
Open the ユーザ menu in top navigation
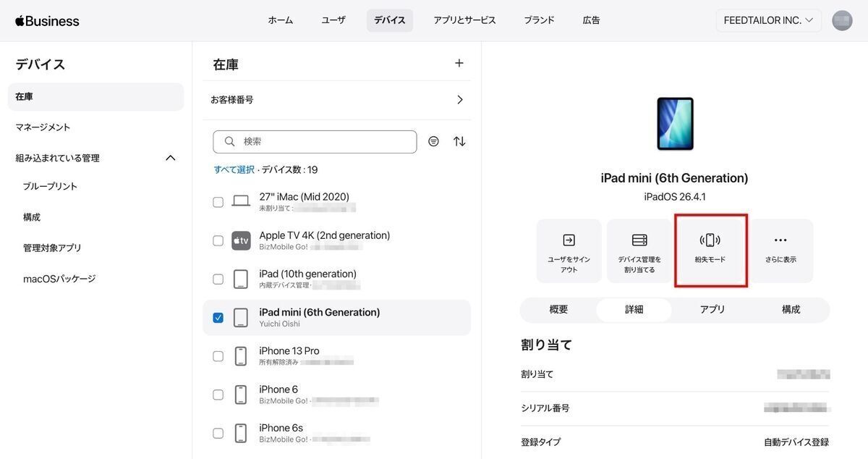[x=333, y=20]
